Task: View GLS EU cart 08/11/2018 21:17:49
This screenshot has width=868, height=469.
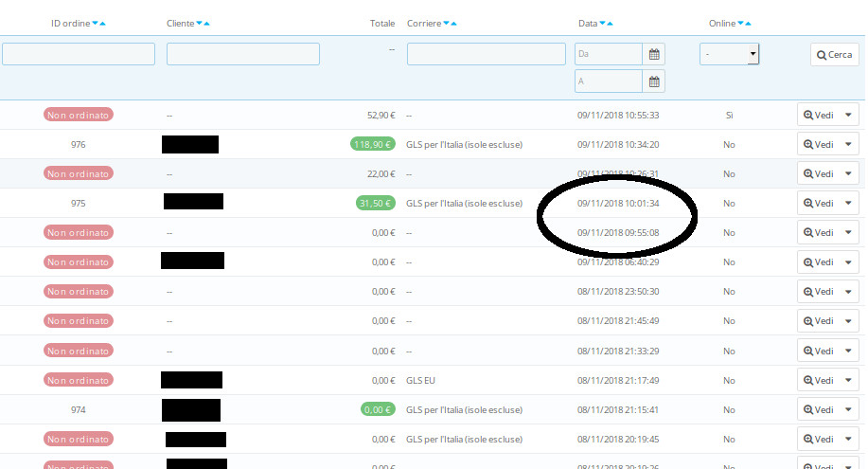Action: point(818,380)
